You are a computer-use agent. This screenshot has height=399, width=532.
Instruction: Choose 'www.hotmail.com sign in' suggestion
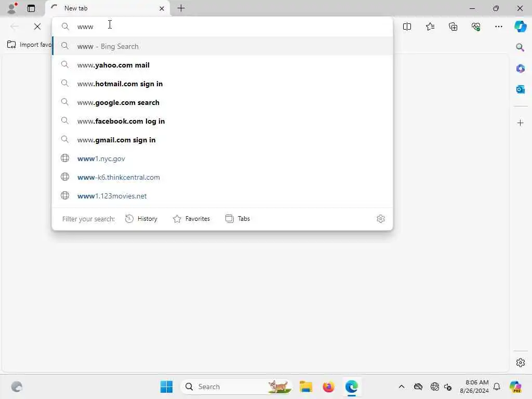[x=222, y=84]
